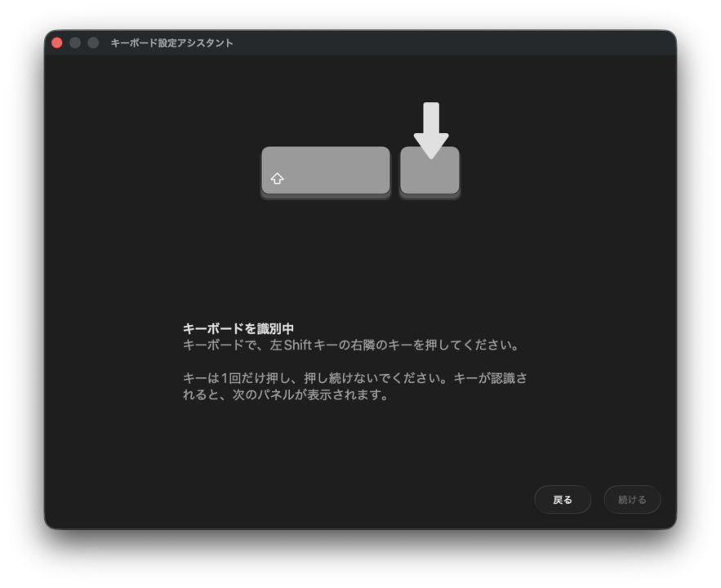
Task: Click the tip of the arrow graphic
Action: (x=430, y=158)
